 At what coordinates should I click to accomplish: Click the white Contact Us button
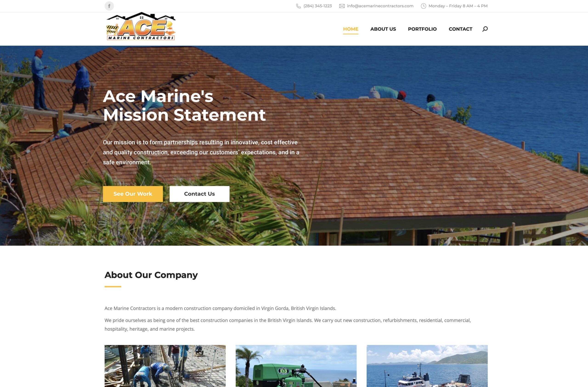[x=199, y=194]
